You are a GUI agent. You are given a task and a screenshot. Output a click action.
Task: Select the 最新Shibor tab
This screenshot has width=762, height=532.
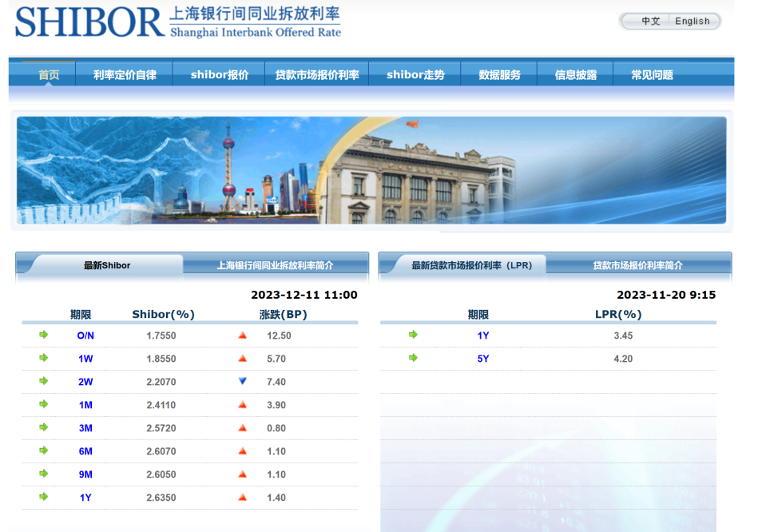[107, 265]
